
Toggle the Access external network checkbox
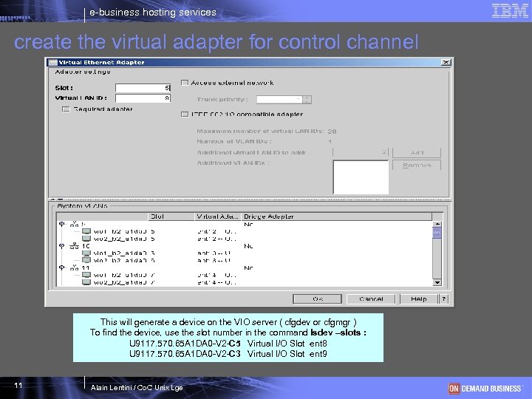pyautogui.click(x=185, y=83)
